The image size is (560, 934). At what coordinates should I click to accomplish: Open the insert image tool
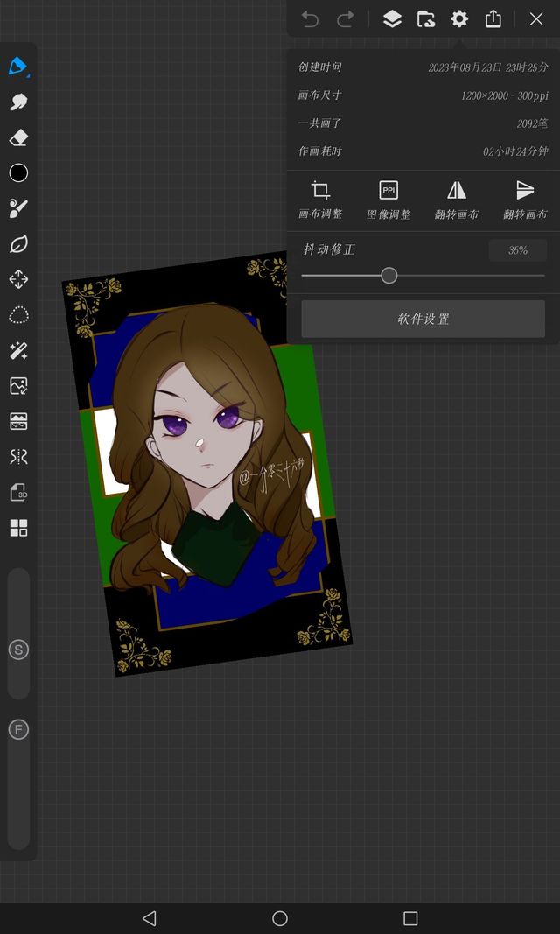18,386
